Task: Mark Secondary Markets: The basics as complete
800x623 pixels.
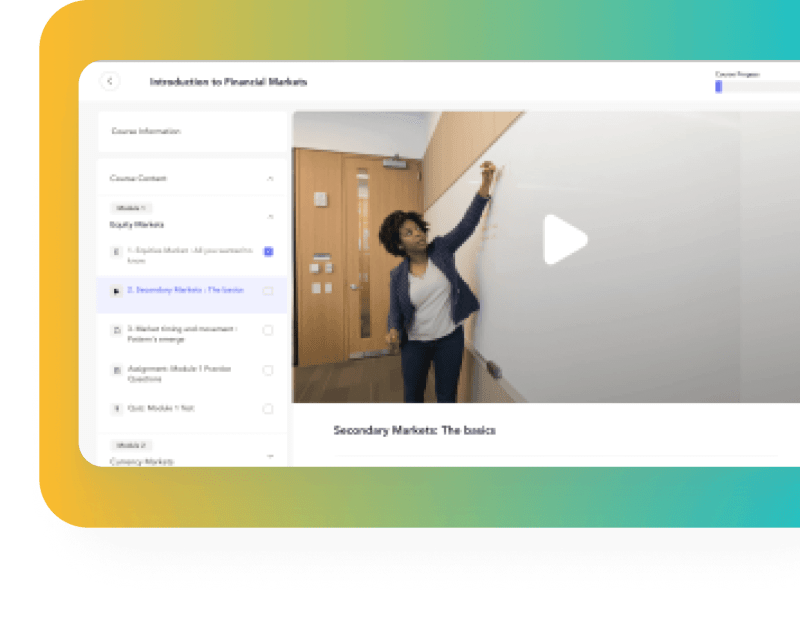Action: click(x=267, y=291)
